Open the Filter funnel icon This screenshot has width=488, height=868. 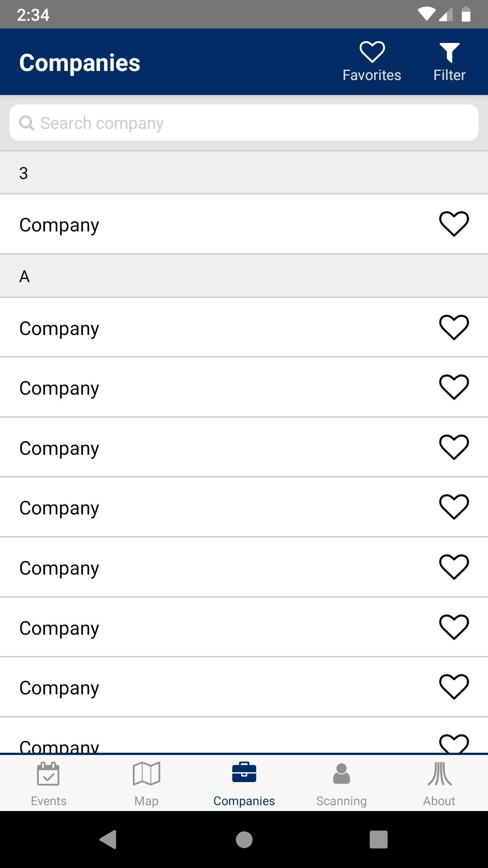pyautogui.click(x=449, y=62)
